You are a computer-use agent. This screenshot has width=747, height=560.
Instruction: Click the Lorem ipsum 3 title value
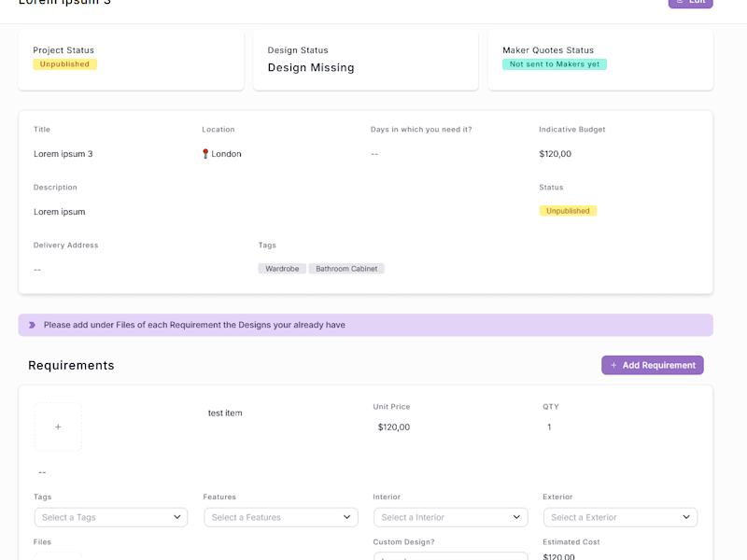(63, 154)
